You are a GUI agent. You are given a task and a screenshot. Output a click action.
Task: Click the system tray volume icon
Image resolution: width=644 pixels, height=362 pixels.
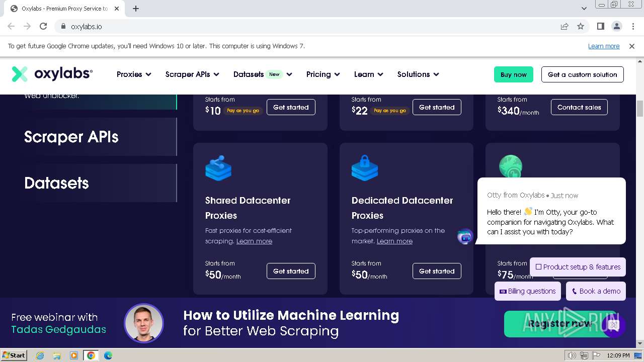point(572,355)
